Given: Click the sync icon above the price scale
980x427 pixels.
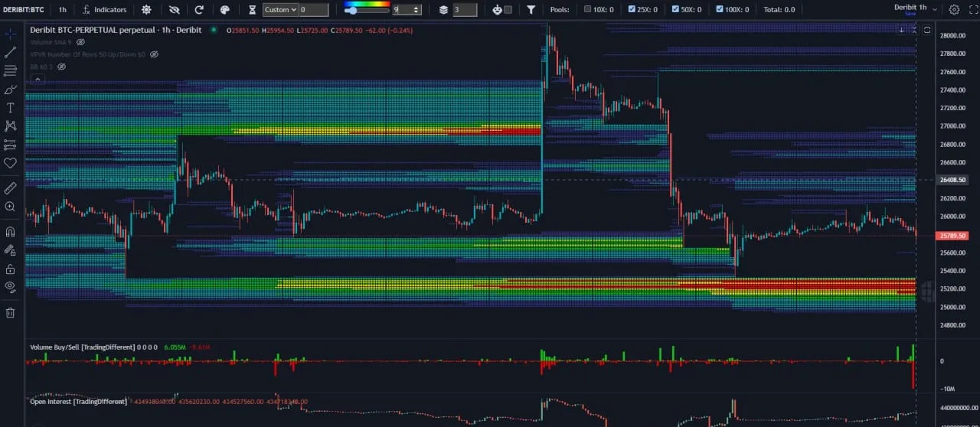Looking at the screenshot, I should click(927, 30).
